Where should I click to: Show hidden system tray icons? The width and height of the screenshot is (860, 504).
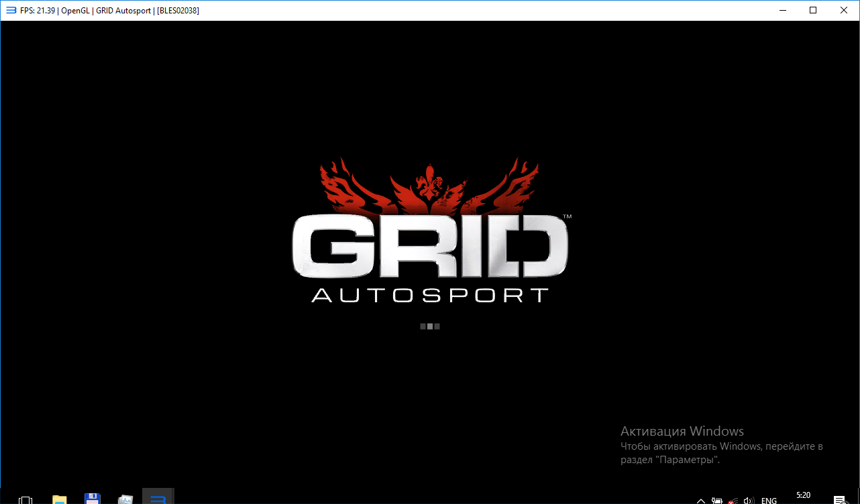coord(701,500)
